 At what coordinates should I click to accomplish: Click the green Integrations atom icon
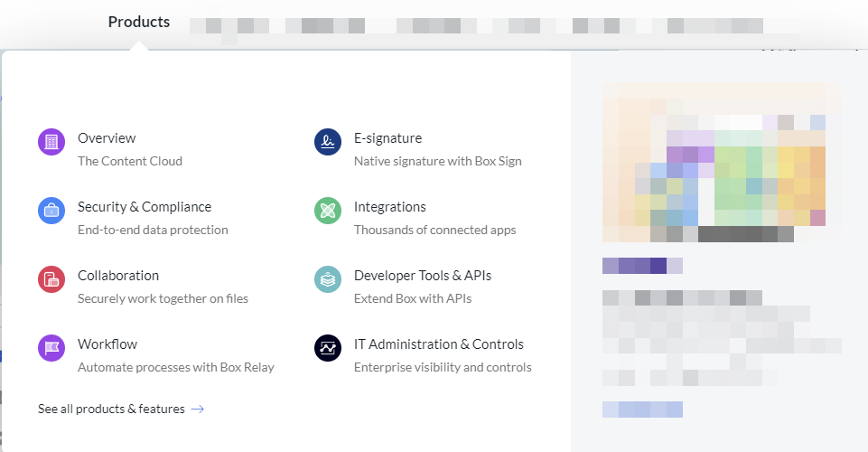point(328,211)
